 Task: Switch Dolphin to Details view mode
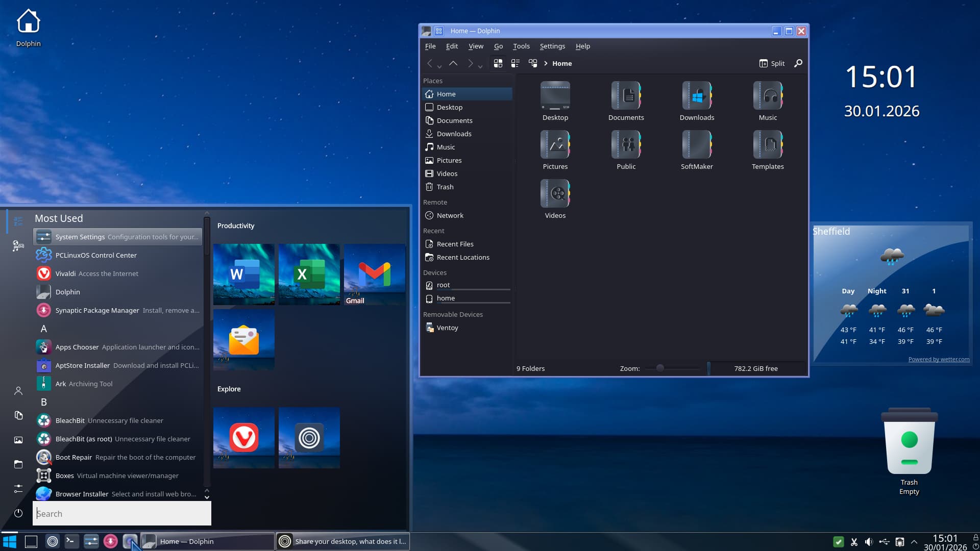[x=533, y=63]
